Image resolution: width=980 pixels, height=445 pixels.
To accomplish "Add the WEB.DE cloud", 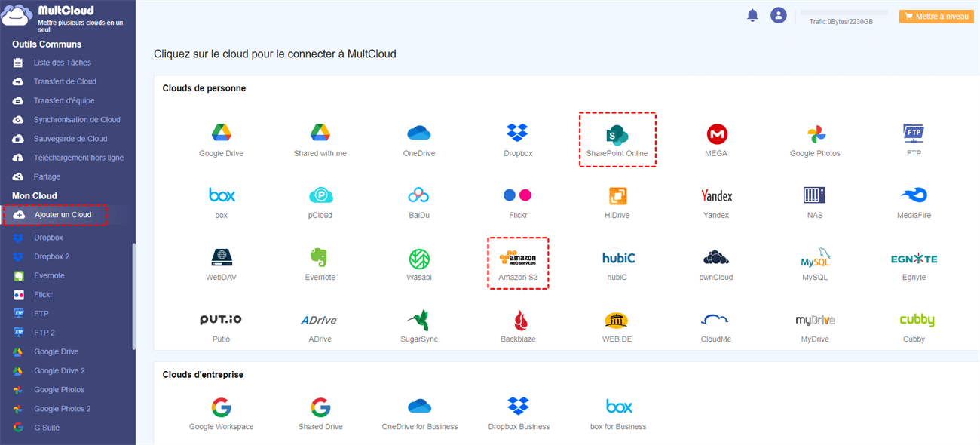I will [x=617, y=327].
